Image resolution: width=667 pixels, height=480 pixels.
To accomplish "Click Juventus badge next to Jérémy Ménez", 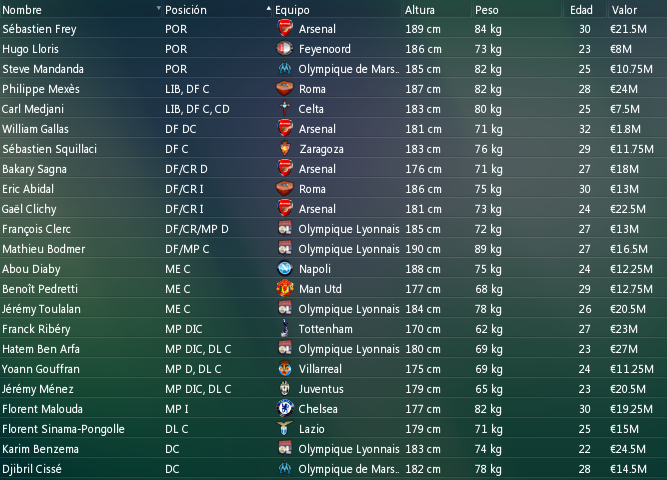I will pyautogui.click(x=285, y=389).
